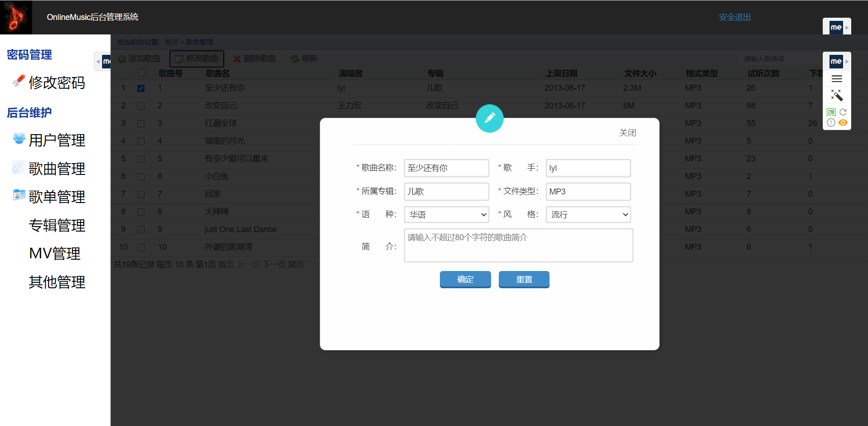This screenshot has height=426, width=868.
Task: Click the circular reload icon in the side widget
Action: [x=843, y=112]
